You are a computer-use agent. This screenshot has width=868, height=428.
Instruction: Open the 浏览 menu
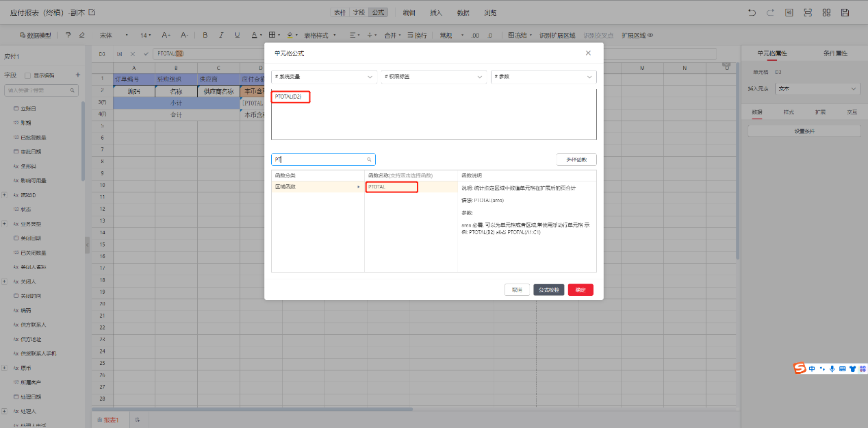click(x=490, y=12)
